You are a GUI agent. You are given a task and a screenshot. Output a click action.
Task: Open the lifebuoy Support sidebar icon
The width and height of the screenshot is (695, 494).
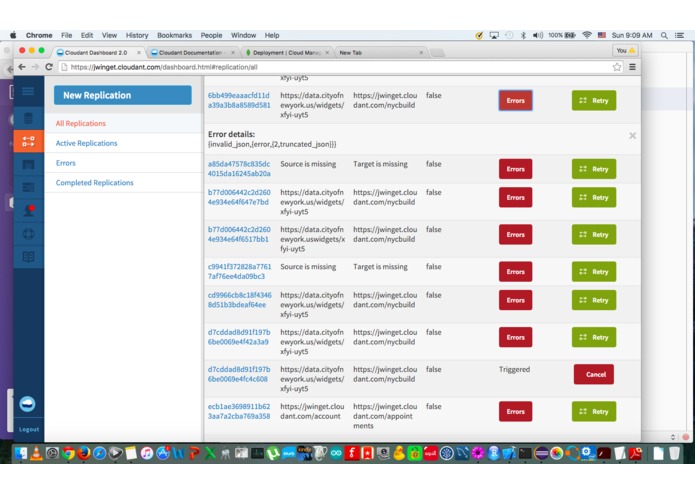coord(28,233)
